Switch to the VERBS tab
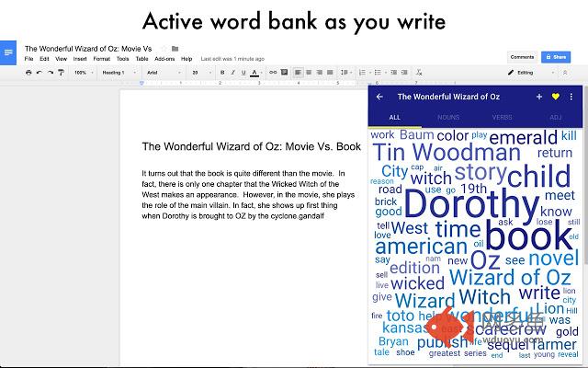Viewport: 588px width, 368px height. tap(502, 118)
